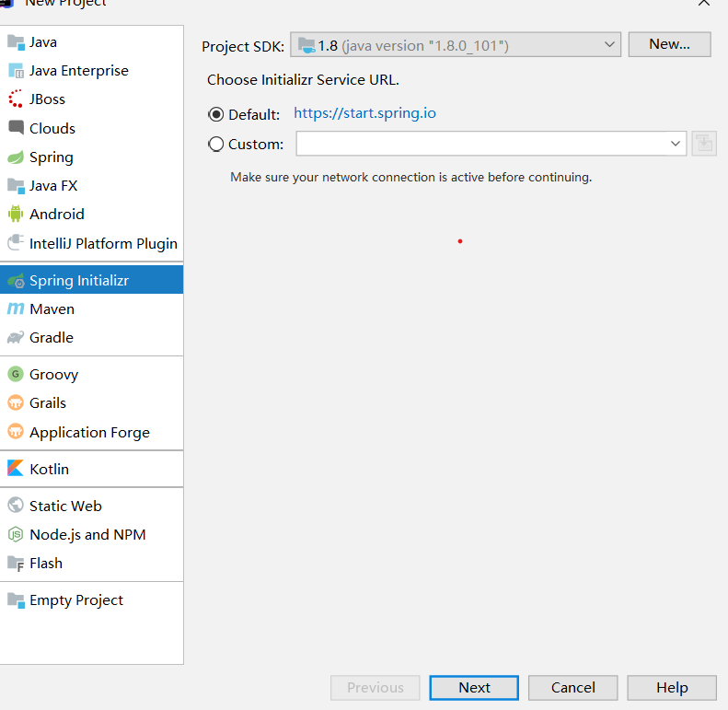The height and width of the screenshot is (710, 728).
Task: Select the Maven project type
Action: (x=91, y=309)
